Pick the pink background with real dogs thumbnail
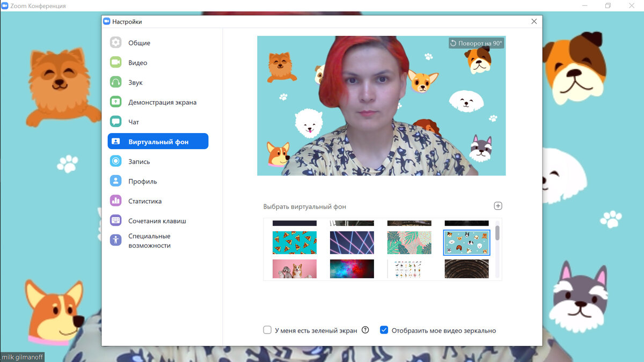644x362 pixels. 295,269
